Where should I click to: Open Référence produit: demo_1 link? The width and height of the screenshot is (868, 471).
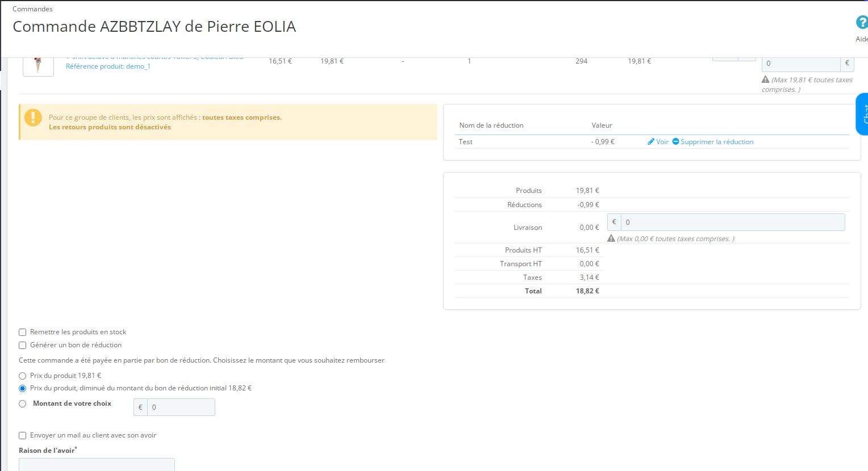(108, 66)
